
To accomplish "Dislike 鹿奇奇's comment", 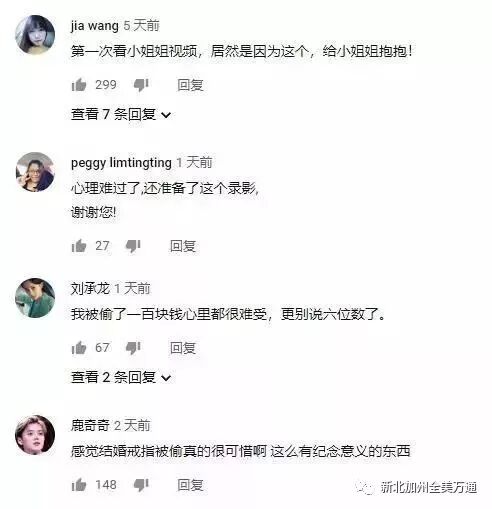I will coord(141,486).
